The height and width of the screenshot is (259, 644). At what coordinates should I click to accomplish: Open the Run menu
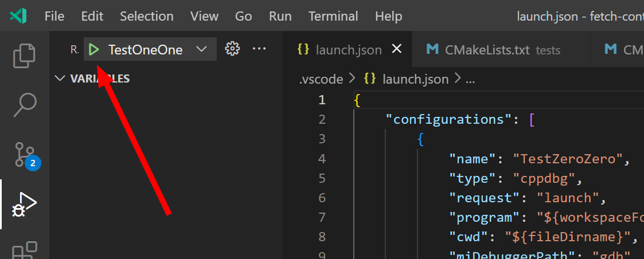click(x=280, y=17)
